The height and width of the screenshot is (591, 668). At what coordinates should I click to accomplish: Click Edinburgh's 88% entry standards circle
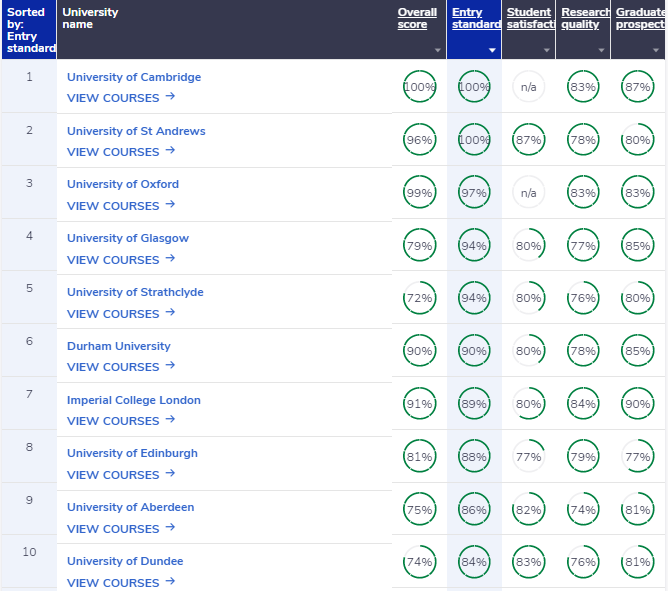(x=474, y=457)
